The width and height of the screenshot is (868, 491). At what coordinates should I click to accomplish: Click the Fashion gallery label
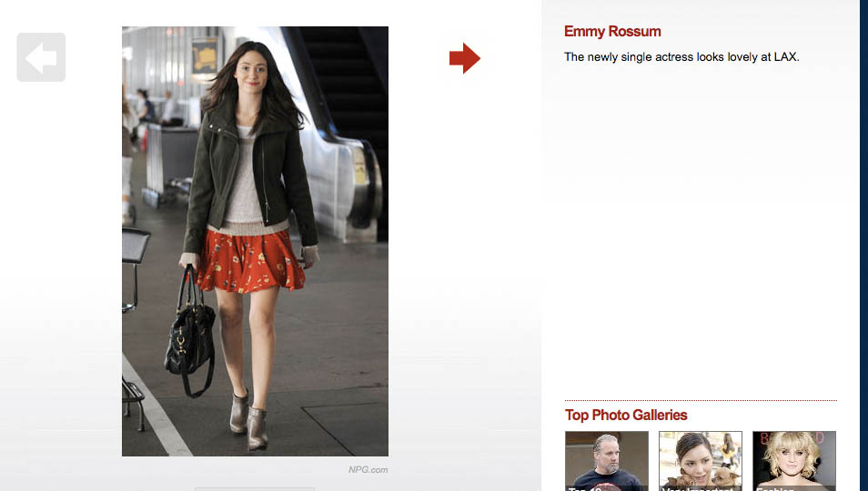pos(775,488)
